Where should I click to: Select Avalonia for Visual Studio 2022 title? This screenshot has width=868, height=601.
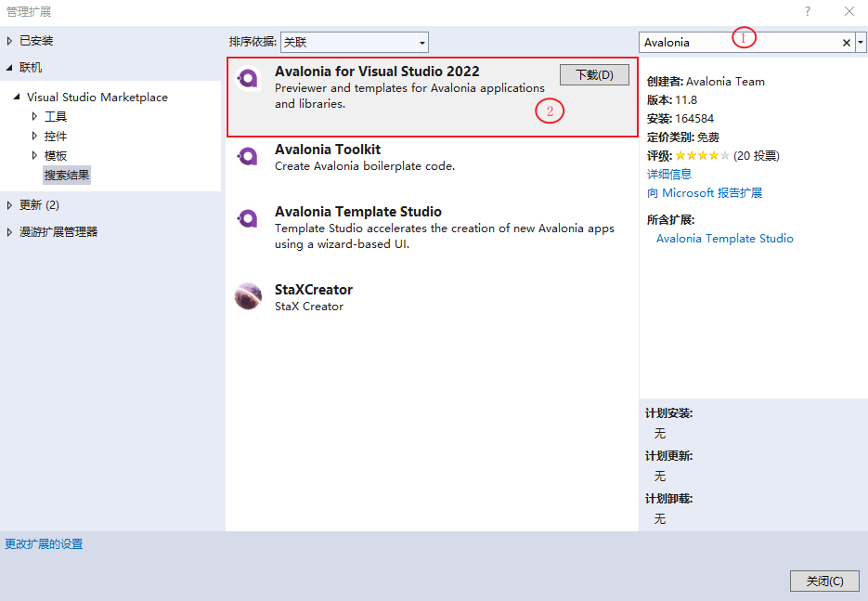coord(377,72)
